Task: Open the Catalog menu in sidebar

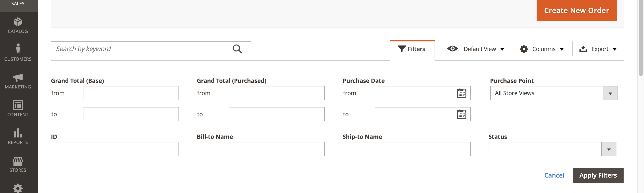Action: pos(18,26)
